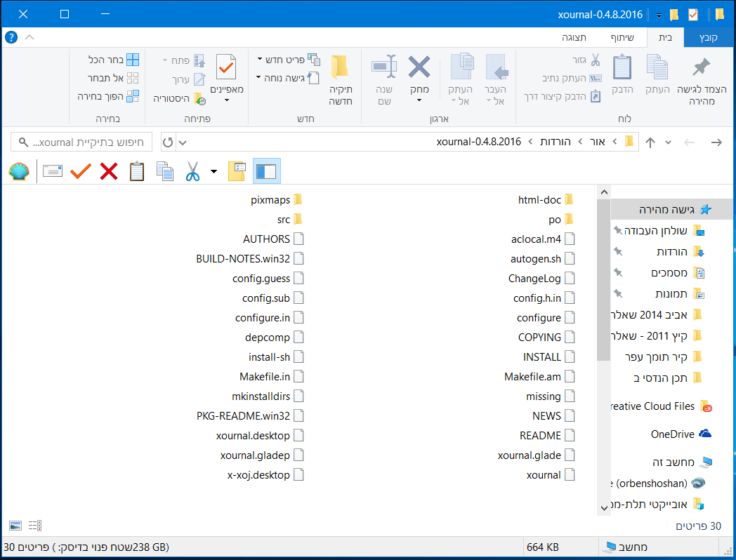Open the Quick Access Toolbar customize dropdown
The image size is (736, 560).
(659, 15)
